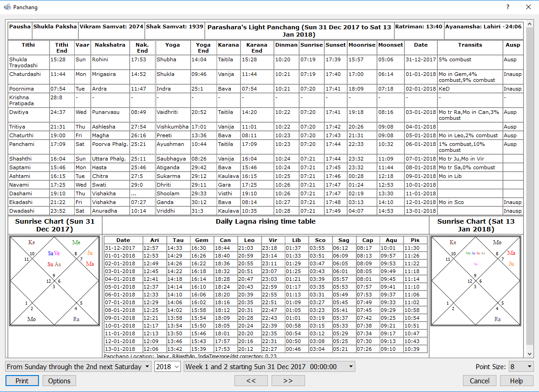Select the Poornima tithi cell
Viewport: 539px width, 392px height.
(28, 89)
